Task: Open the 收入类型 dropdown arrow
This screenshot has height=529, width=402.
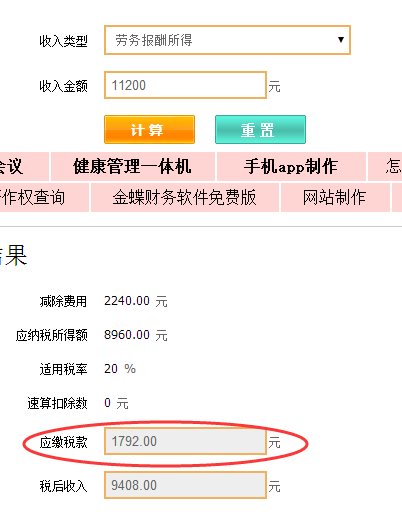Action: click(x=341, y=40)
